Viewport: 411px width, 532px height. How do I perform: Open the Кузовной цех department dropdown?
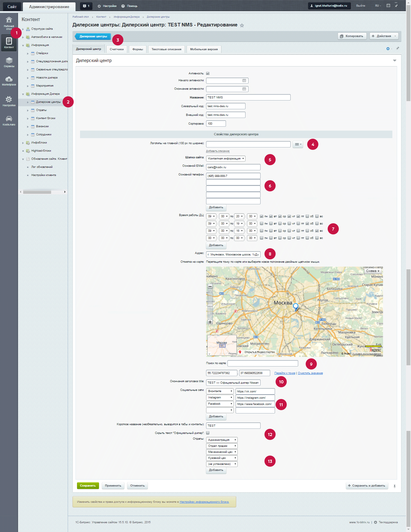tap(222, 458)
